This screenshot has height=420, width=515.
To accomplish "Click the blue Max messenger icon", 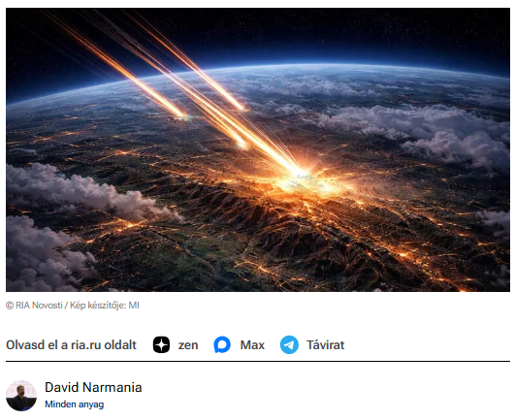I will click(x=222, y=344).
